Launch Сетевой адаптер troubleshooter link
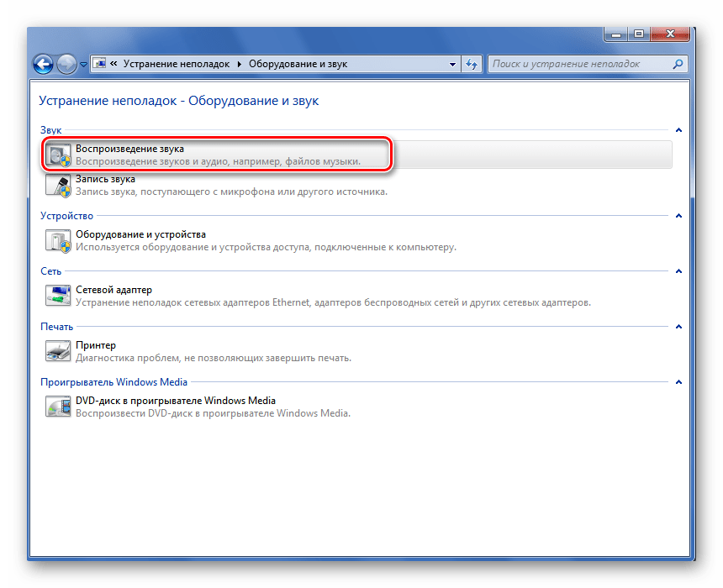Image resolution: width=723 pixels, height=588 pixels. 113,290
